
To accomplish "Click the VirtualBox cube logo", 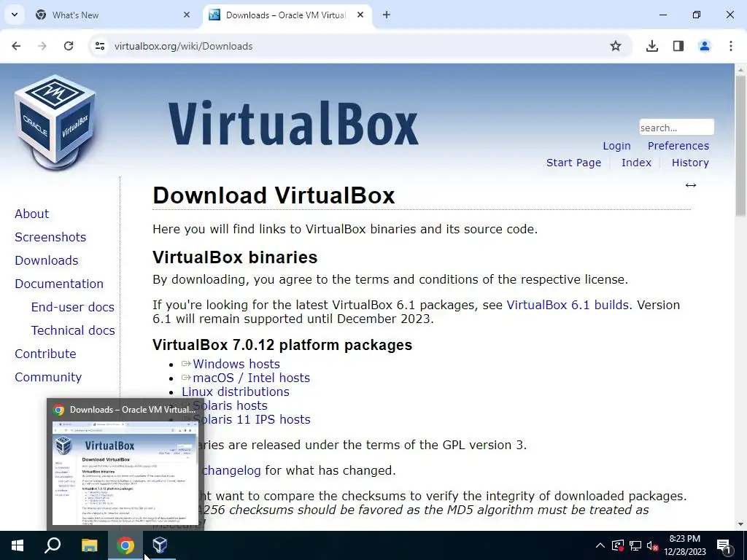I will coord(55,122).
